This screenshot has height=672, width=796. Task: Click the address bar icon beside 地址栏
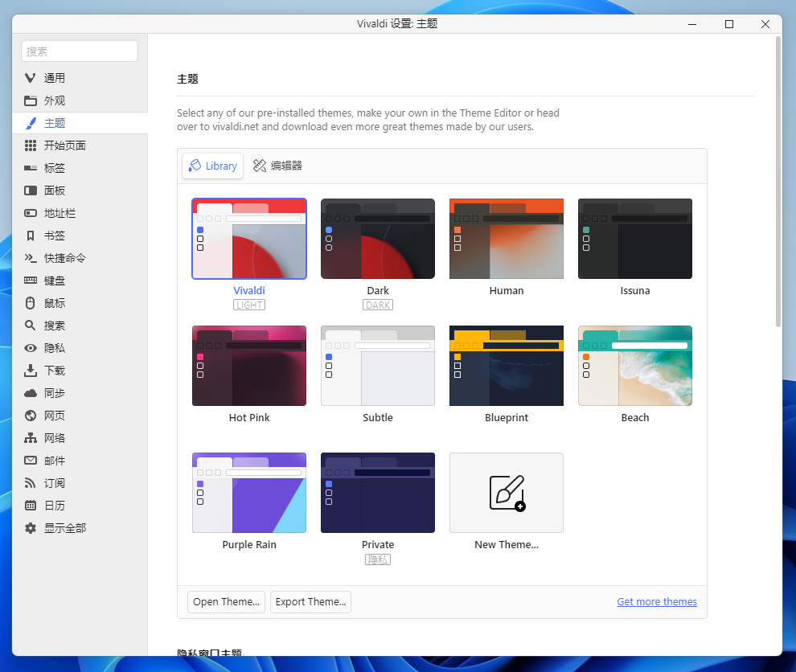point(31,213)
